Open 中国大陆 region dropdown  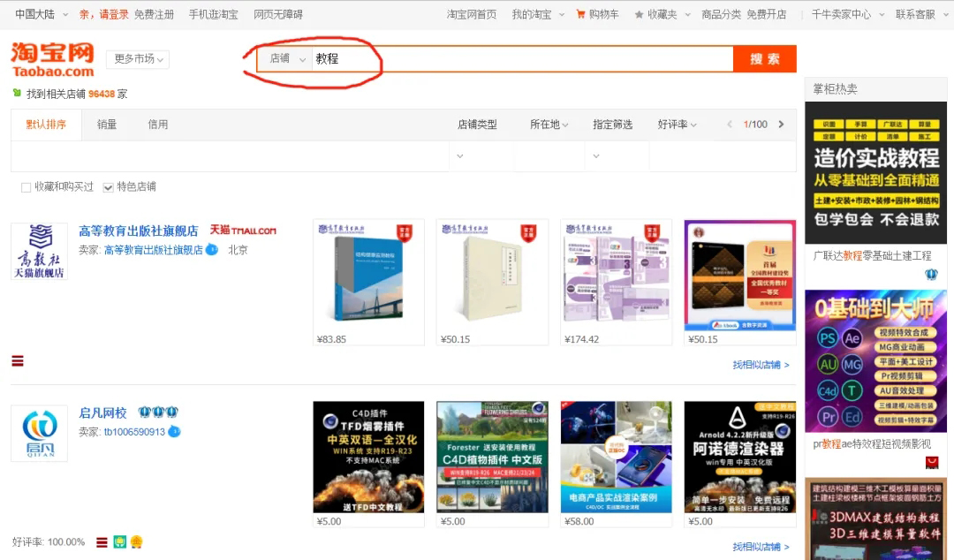click(42, 14)
